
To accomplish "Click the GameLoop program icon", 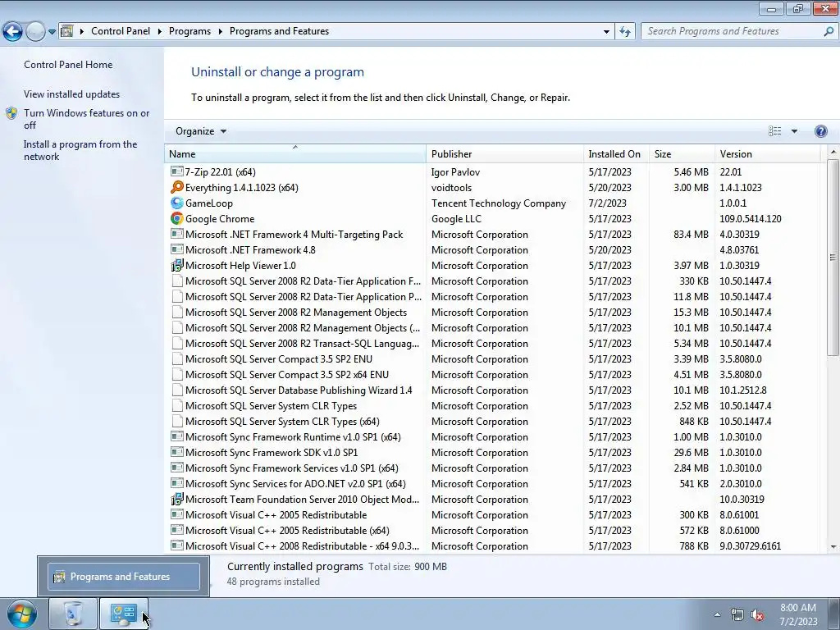I will [x=177, y=203].
